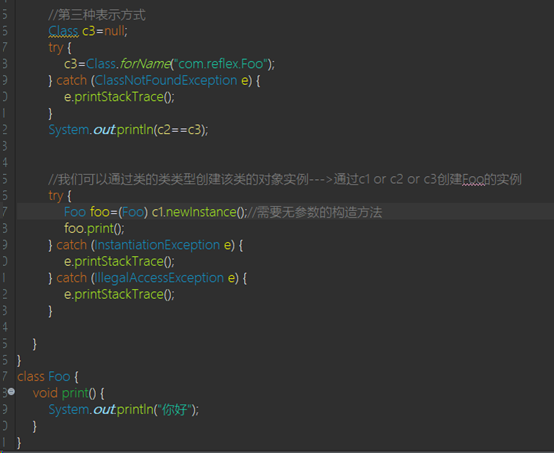Screen dimensions: 554x453
Task: Click e.printStackTrace() under InstantiationException catch
Action: click(x=119, y=261)
